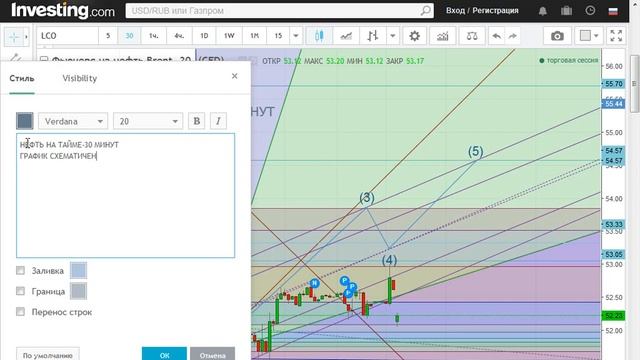Switch to area line chart type

click(346, 36)
